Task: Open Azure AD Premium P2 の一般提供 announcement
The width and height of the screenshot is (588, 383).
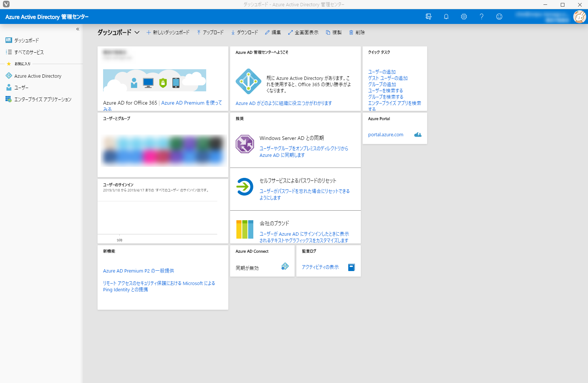Action: click(x=138, y=271)
